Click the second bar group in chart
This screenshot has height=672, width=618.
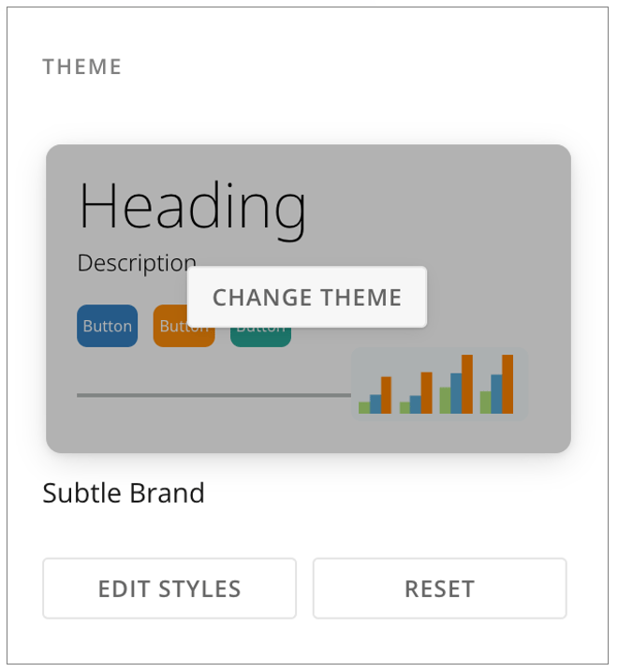(x=416, y=393)
